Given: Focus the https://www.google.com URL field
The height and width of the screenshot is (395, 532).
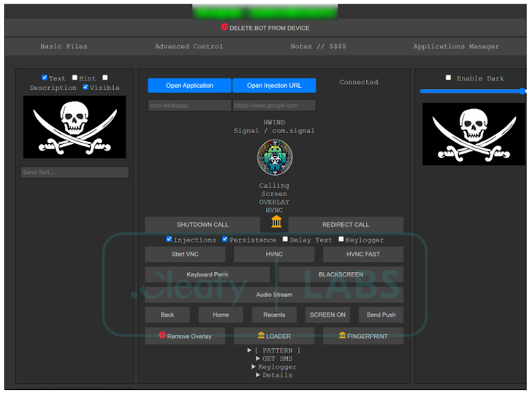Looking at the screenshot, I should point(274,105).
